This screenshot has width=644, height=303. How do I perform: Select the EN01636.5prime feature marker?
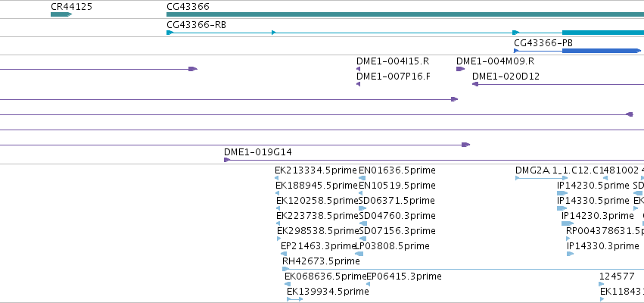tap(362, 178)
